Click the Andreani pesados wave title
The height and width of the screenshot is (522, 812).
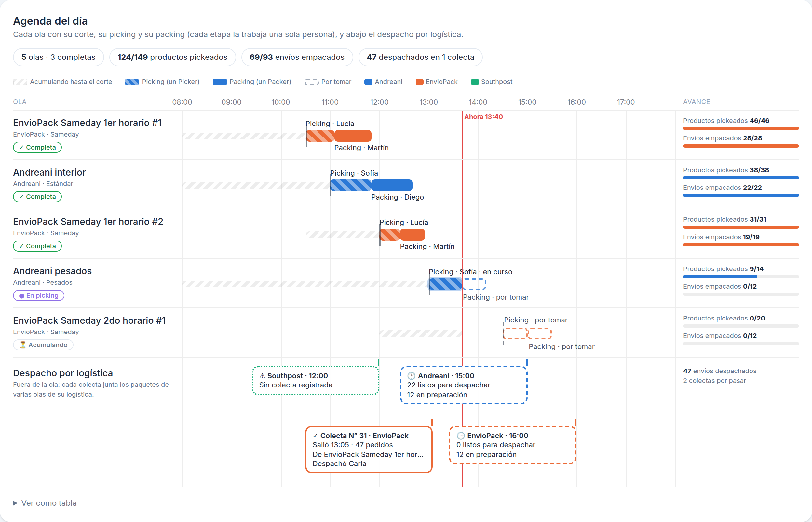52,271
